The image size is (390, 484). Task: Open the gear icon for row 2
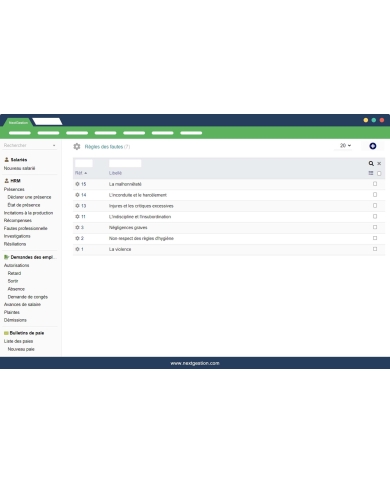tap(77, 238)
